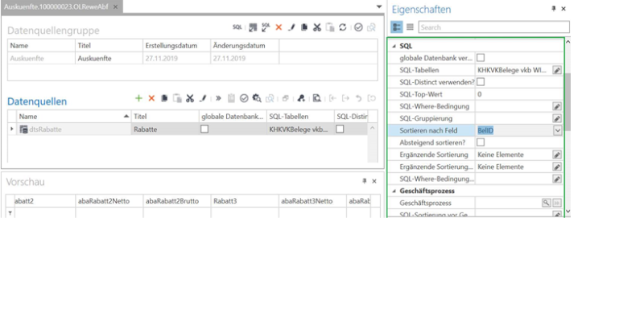This screenshot has width=644, height=329.
Task: Open the editor for SQL-Tabellen property
Action: (556, 71)
